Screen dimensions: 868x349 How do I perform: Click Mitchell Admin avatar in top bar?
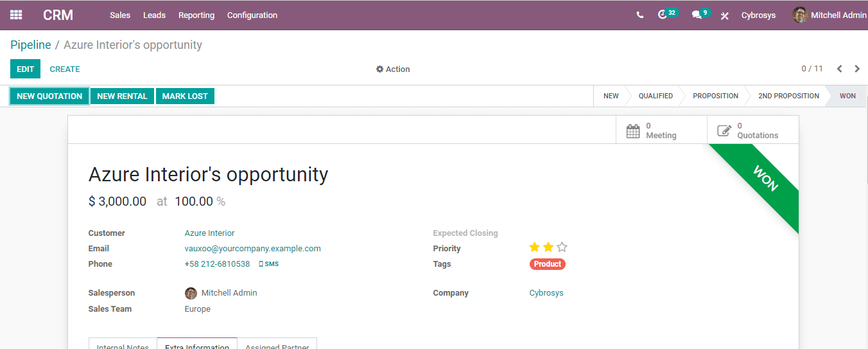coord(800,15)
